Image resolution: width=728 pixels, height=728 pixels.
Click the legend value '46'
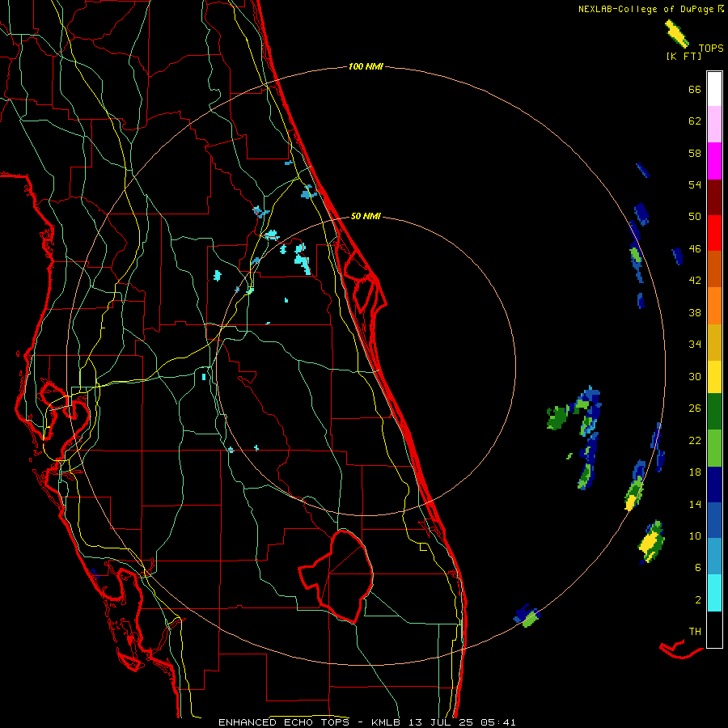[695, 249]
